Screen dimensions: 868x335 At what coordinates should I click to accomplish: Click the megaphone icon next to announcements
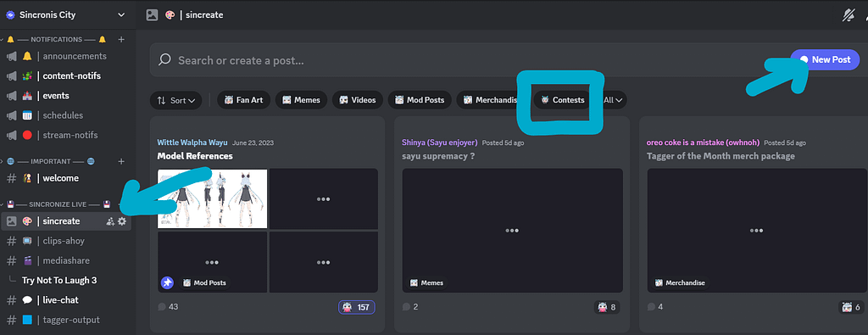[x=11, y=56]
